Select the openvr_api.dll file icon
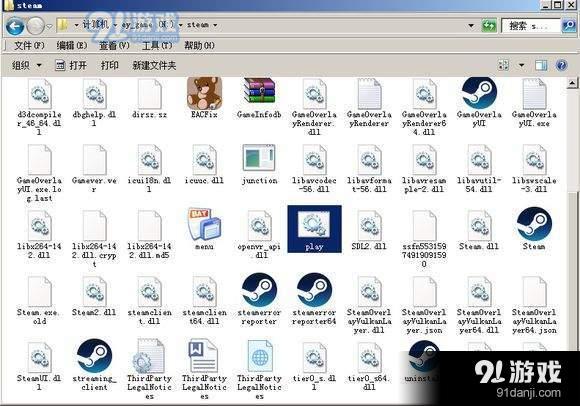Screen dimensions: 580x406 coord(259,225)
